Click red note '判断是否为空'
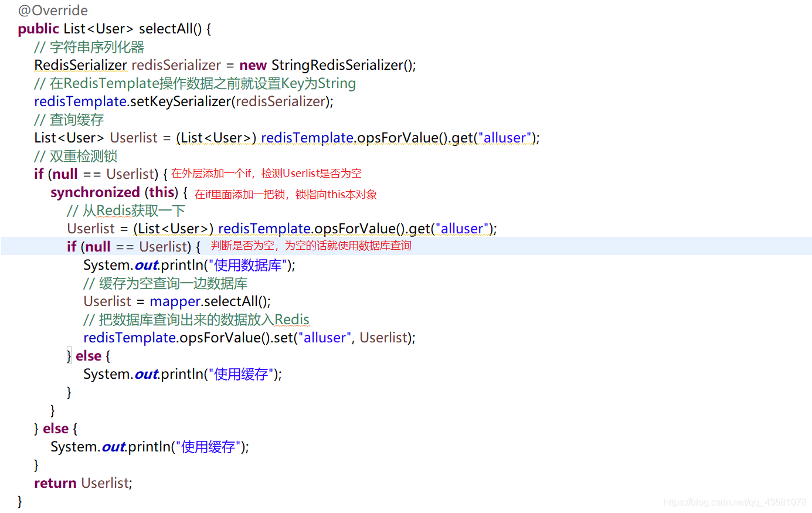812x513 pixels. point(311,246)
